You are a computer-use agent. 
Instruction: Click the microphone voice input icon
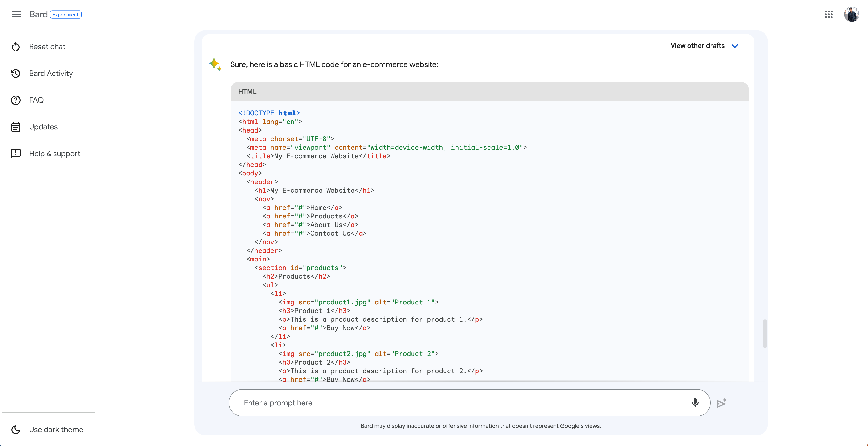(695, 403)
